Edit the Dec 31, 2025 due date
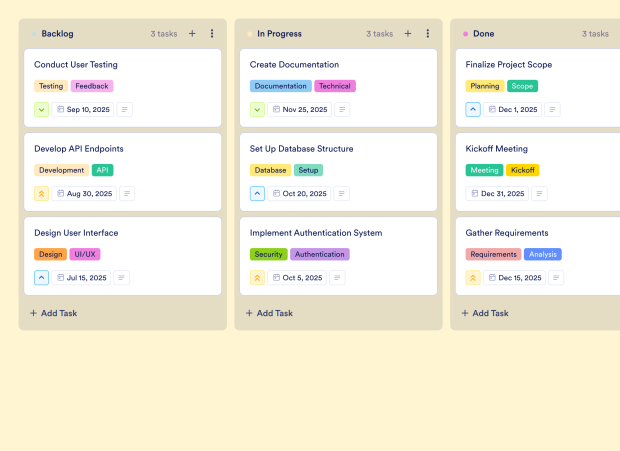620x451 pixels. pyautogui.click(x=497, y=194)
